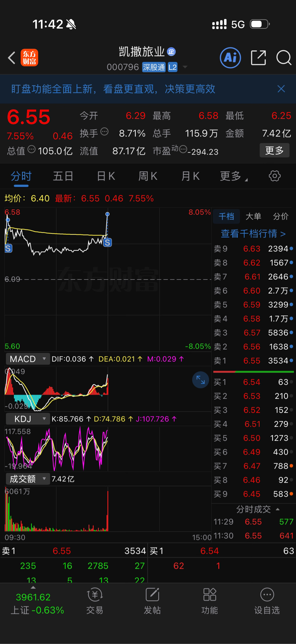Tap the 上证 3961.62 index ticker
The width and height of the screenshot is (296, 644).
click(x=37, y=604)
